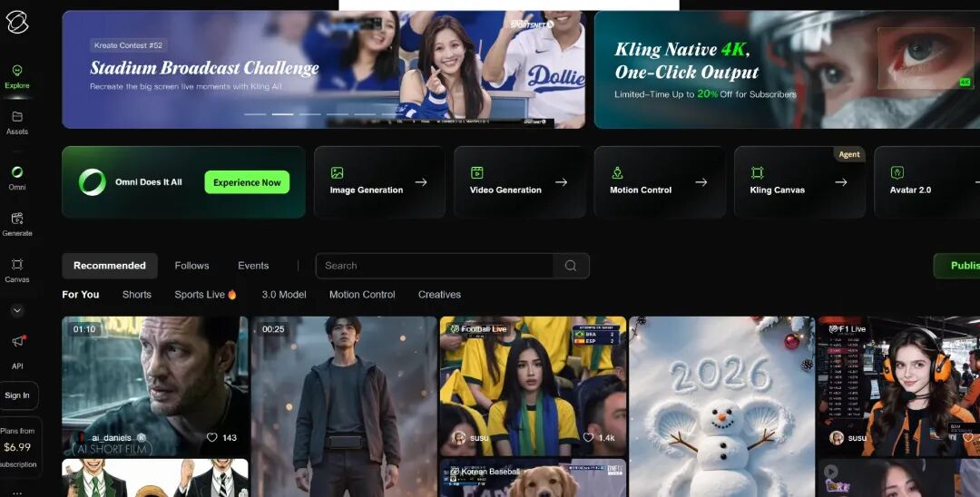Image resolution: width=980 pixels, height=497 pixels.
Task: Click the Publish button
Action: tap(957, 266)
